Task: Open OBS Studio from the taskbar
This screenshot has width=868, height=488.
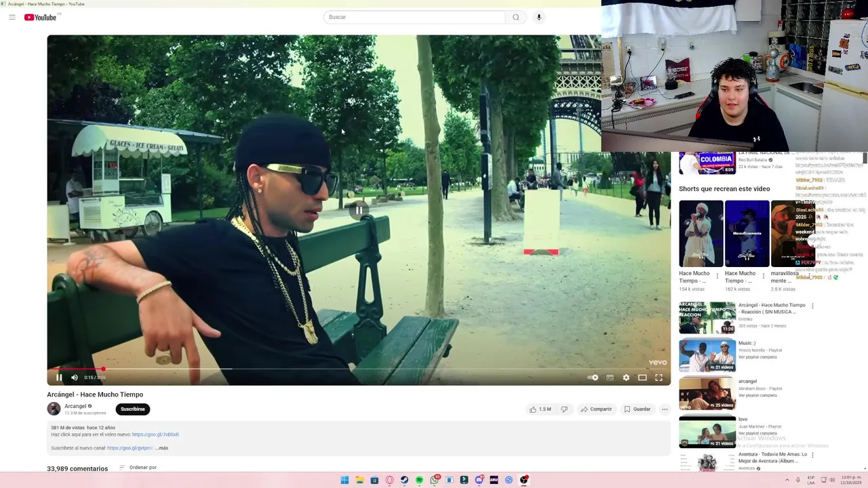Action: point(524,480)
